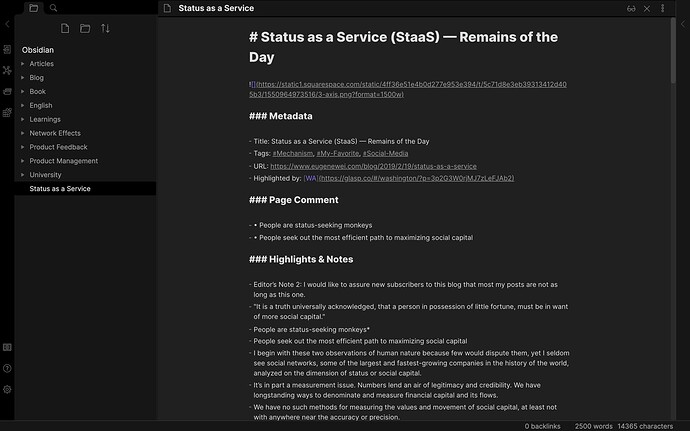690x431 pixels.
Task: Click the Obsidian vault name
Action: [38, 50]
